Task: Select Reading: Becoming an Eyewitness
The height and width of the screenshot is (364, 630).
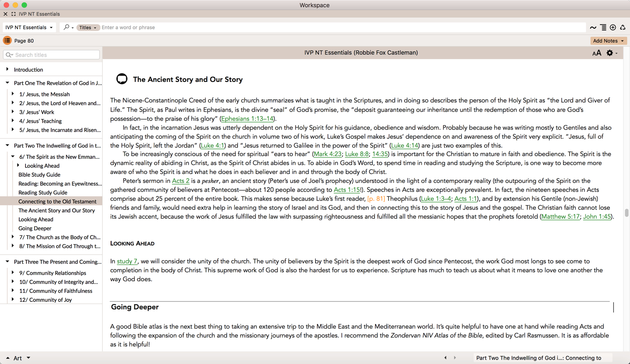Action: (x=60, y=184)
